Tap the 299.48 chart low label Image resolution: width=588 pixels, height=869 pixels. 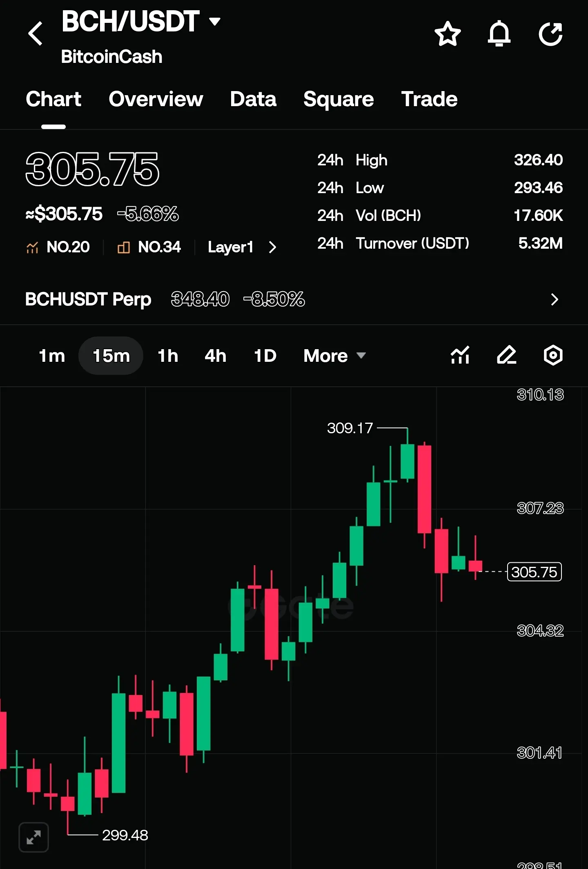click(x=125, y=835)
